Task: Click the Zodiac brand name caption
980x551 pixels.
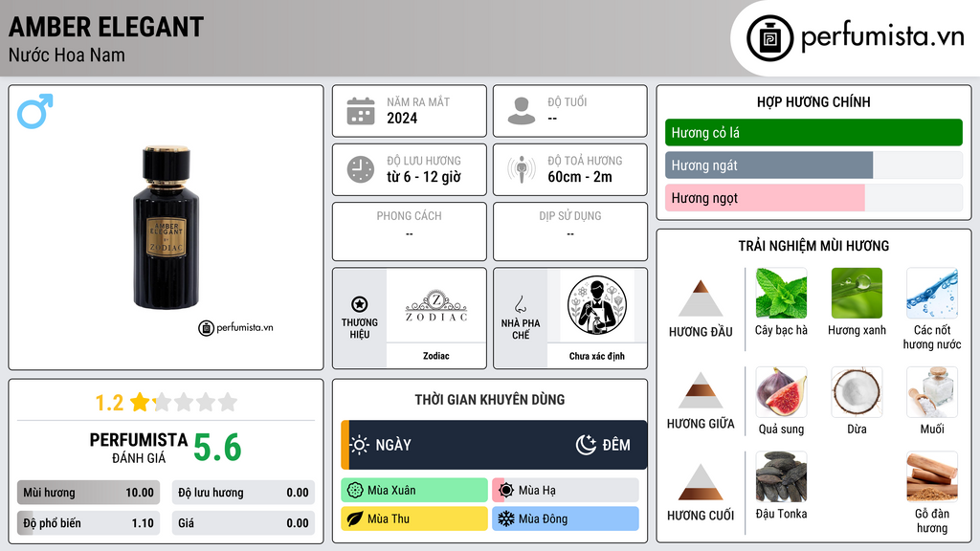Action: tap(436, 356)
